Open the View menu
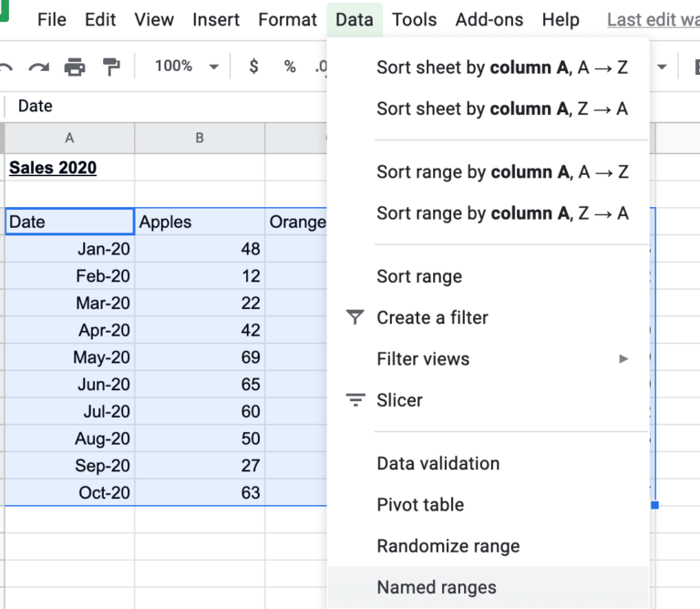 154,20
